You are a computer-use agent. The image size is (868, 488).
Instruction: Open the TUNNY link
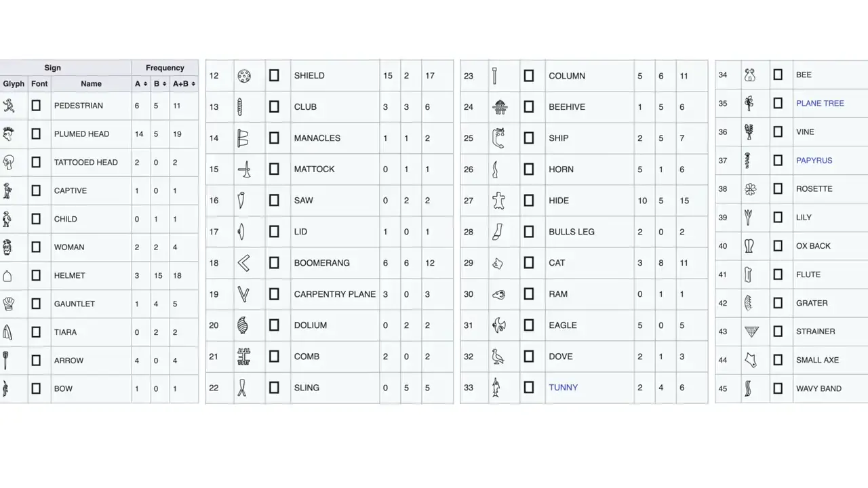[563, 388]
